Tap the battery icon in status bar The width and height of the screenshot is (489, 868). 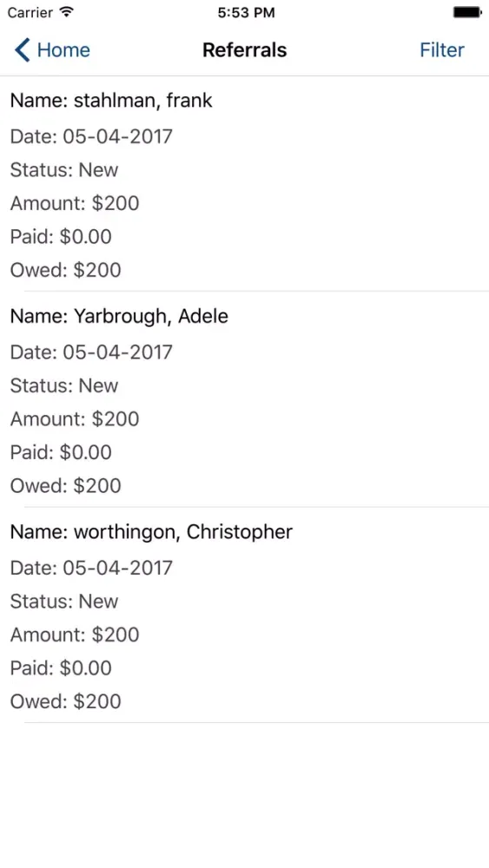[467, 12]
